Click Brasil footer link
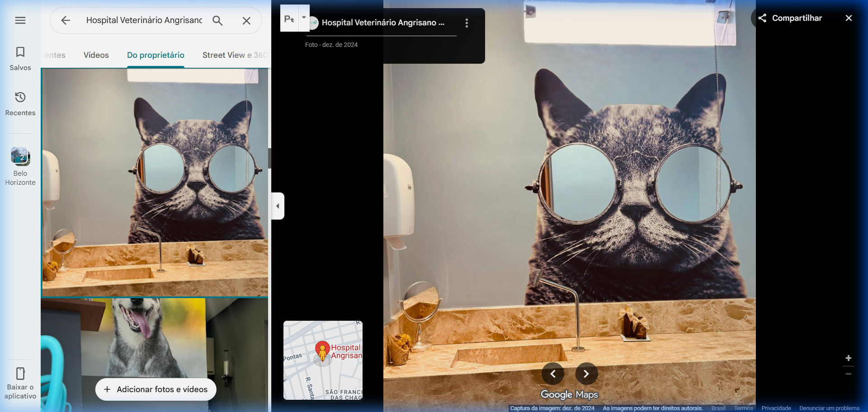This screenshot has width=868, height=412. [x=718, y=408]
